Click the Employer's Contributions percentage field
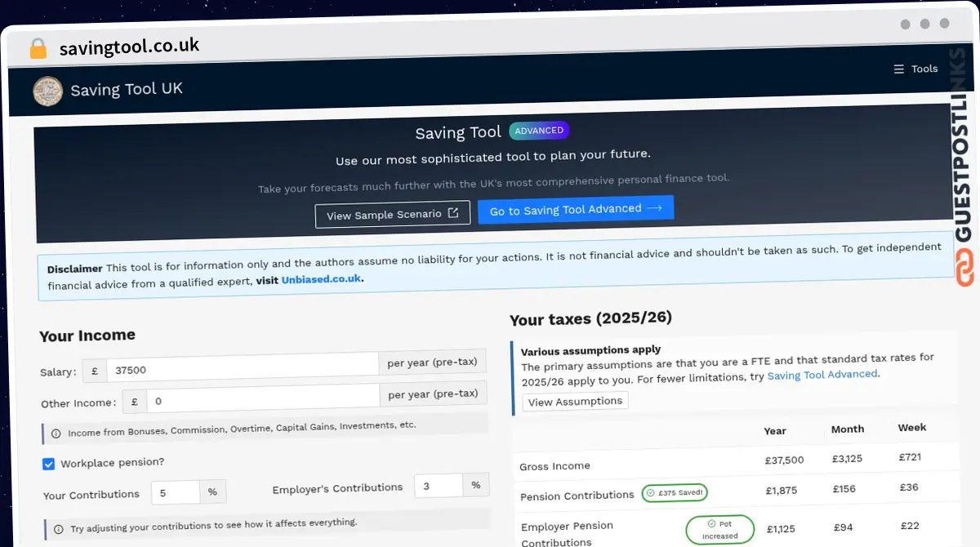Screen dimensions: 980x547 439,486
